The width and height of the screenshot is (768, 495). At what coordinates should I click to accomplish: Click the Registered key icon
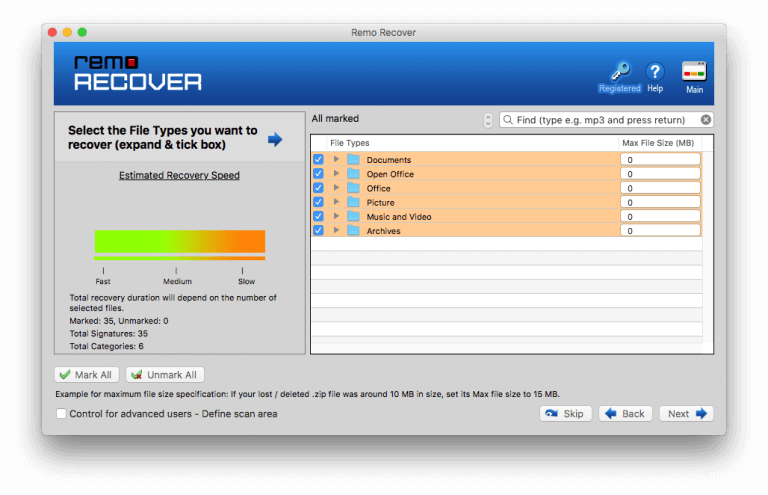click(620, 72)
